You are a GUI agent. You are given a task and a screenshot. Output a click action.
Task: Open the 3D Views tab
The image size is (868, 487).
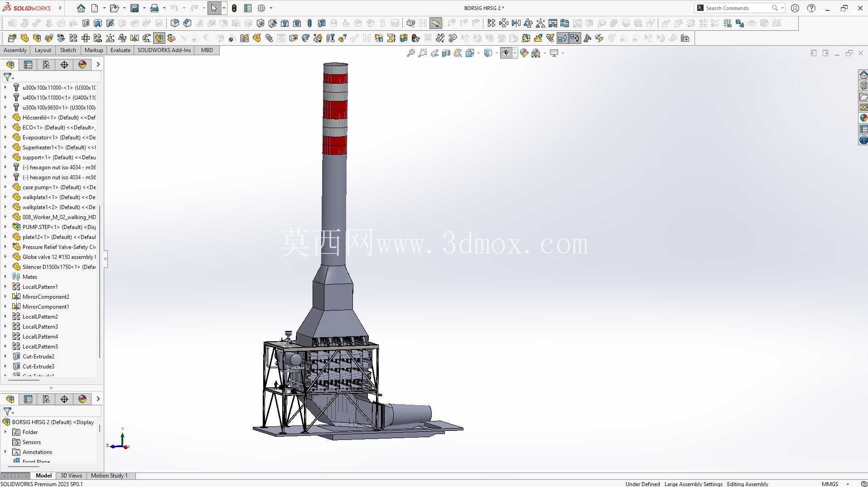pos(71,476)
